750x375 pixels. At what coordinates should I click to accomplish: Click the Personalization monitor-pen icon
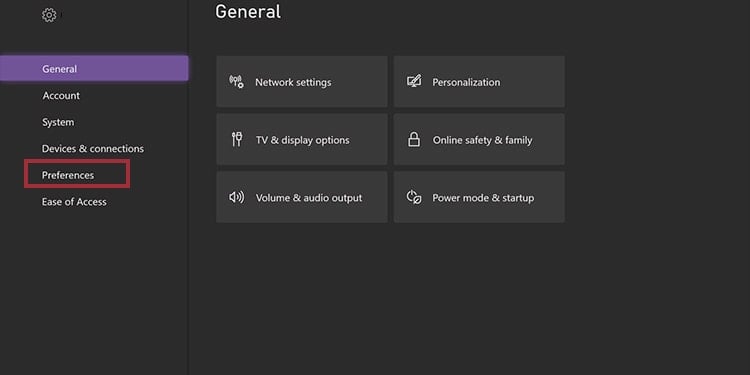(x=414, y=81)
